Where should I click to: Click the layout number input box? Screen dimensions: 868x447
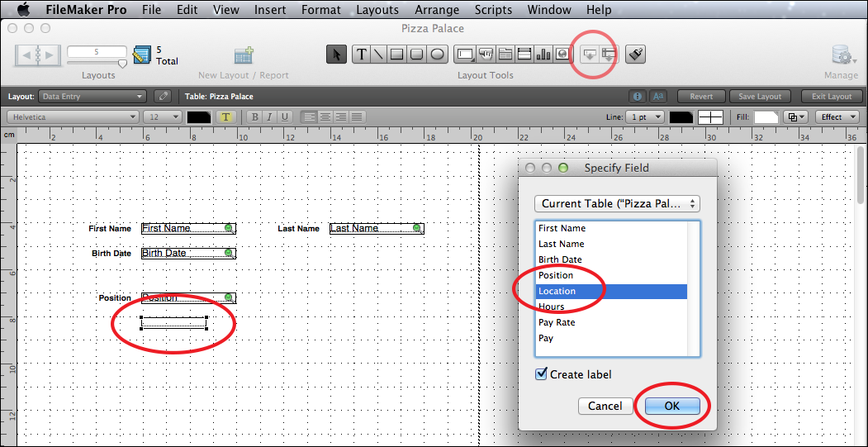point(97,51)
